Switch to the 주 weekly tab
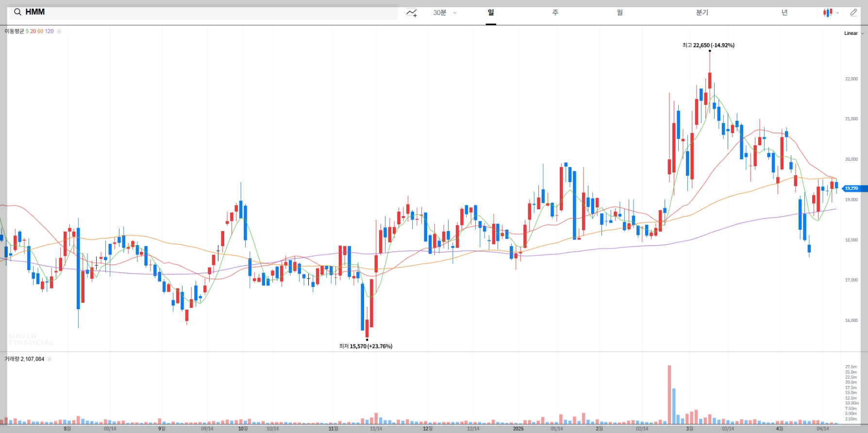The height and width of the screenshot is (433, 868). 555,13
